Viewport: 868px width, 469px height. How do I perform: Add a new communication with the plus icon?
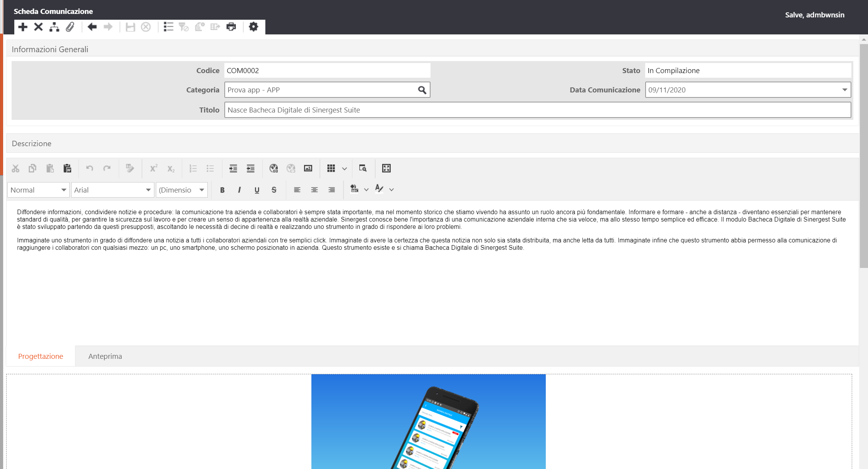coord(23,27)
